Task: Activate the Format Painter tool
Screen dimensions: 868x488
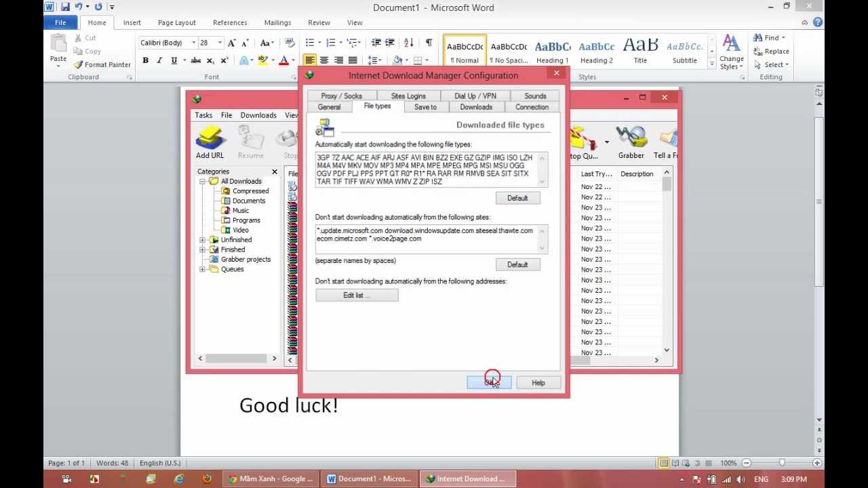Action: click(102, 64)
